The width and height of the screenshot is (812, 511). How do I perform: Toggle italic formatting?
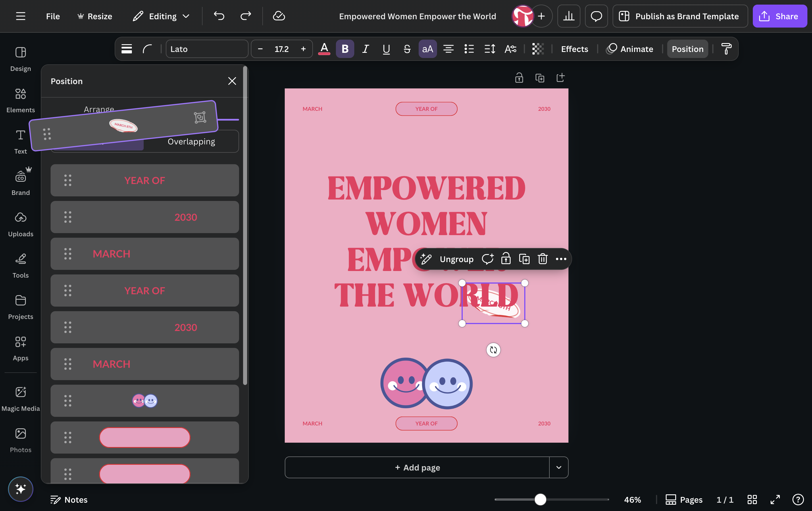coord(365,49)
